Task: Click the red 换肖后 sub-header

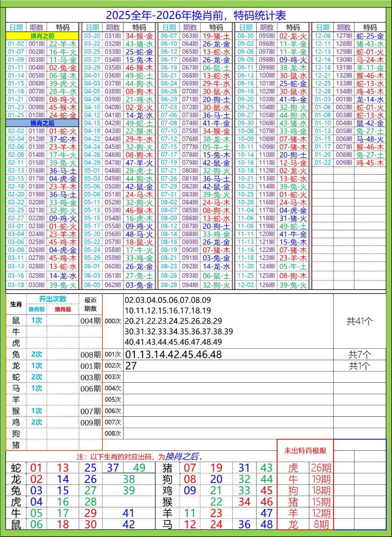Action: pyautogui.click(x=63, y=309)
